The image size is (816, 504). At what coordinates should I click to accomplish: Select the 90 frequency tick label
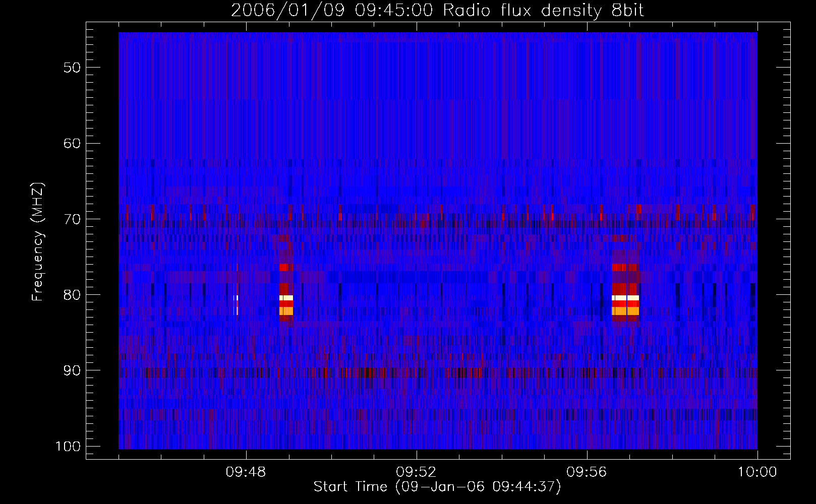pos(72,370)
